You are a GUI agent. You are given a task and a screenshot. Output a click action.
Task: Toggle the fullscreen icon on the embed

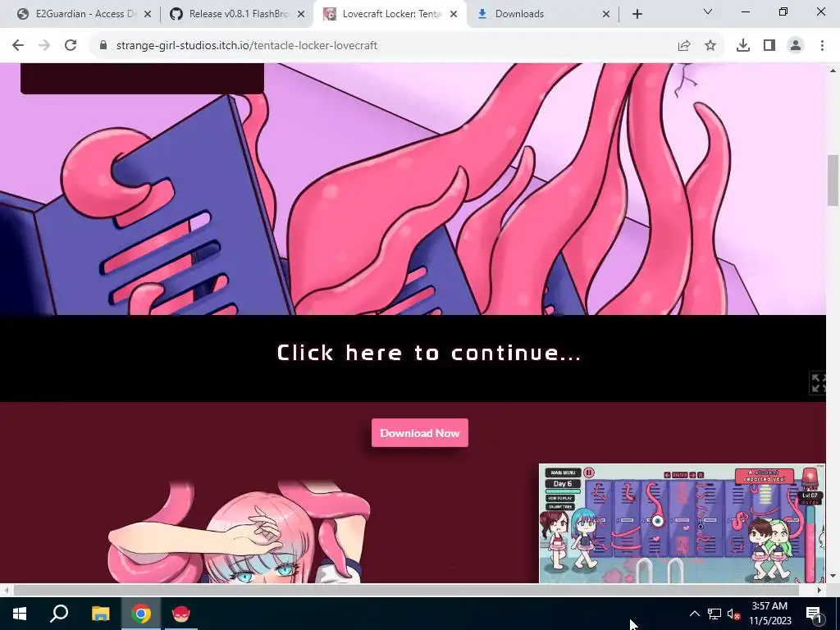[x=818, y=384]
